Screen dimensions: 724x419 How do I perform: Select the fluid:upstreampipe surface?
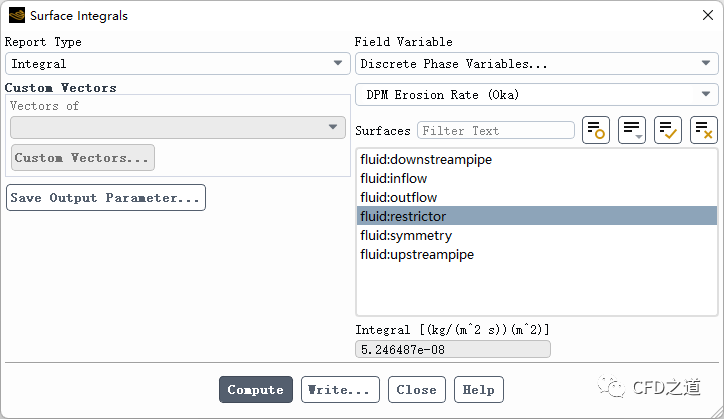pyautogui.click(x=417, y=255)
